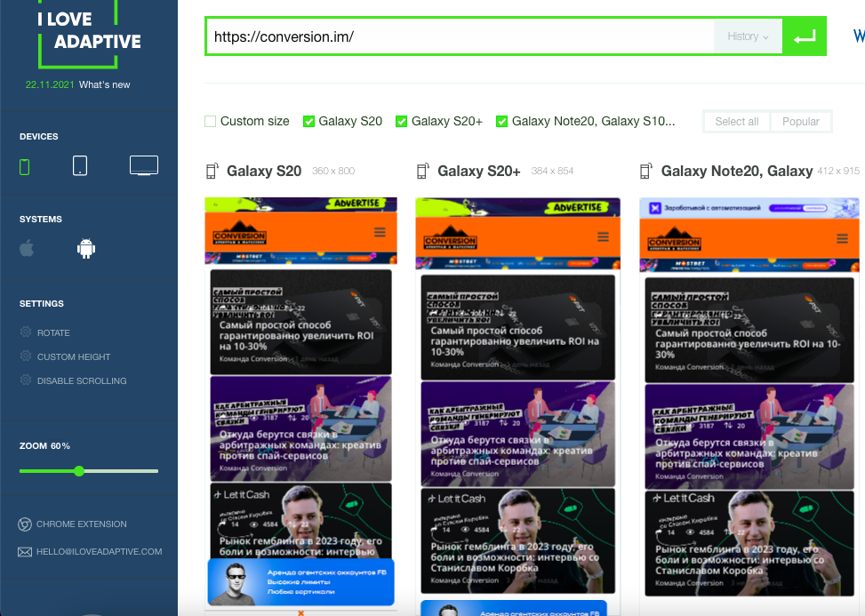Click the Select all button
This screenshot has height=616, width=865.
pyautogui.click(x=736, y=121)
